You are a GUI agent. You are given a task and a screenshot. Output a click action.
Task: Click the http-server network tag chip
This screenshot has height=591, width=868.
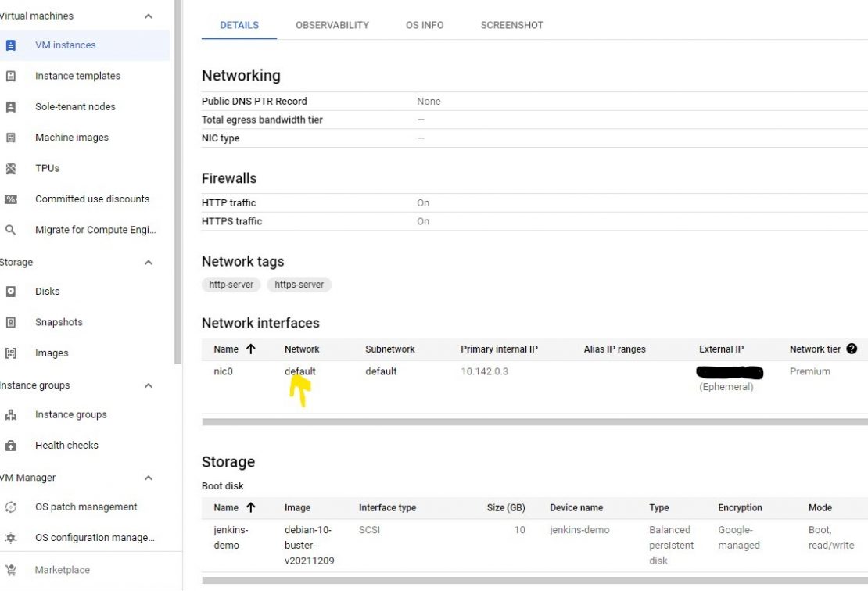231,285
